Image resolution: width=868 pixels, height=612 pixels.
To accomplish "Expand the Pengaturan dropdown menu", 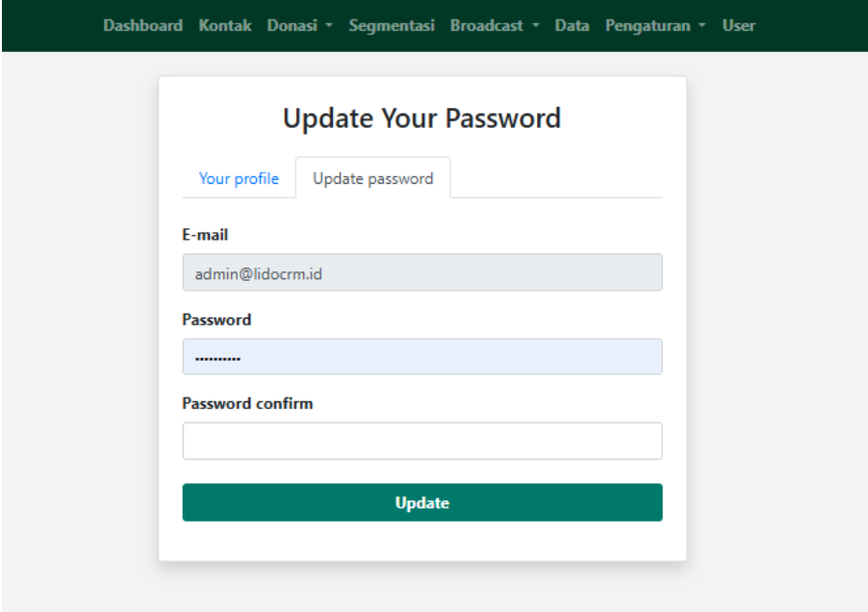I will point(654,26).
